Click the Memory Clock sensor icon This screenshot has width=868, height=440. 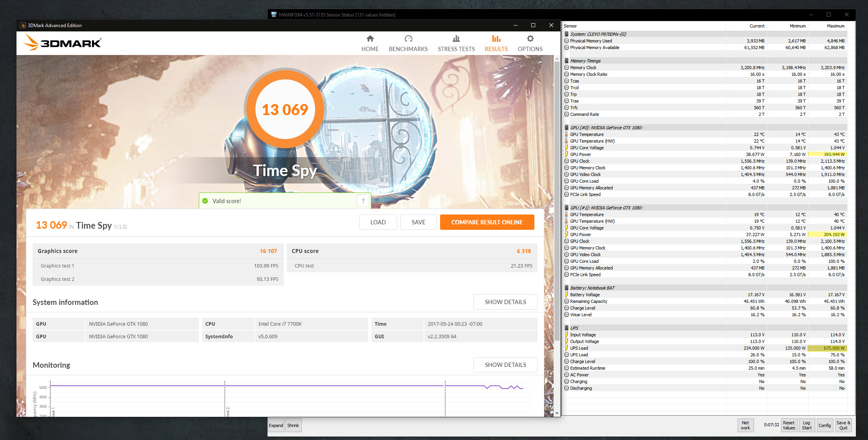pos(566,68)
